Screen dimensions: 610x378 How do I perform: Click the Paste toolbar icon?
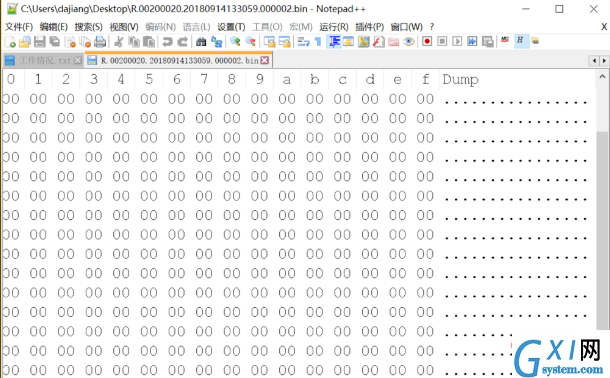tap(149, 42)
